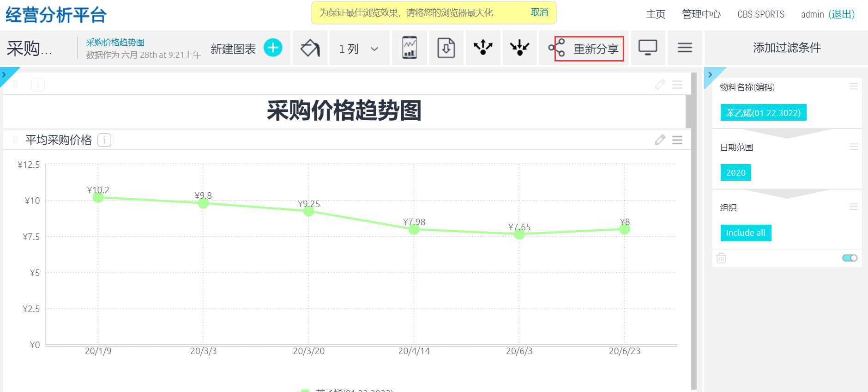
Task: Click the collapse all widgets arrows icon
Action: pyautogui.click(x=519, y=47)
